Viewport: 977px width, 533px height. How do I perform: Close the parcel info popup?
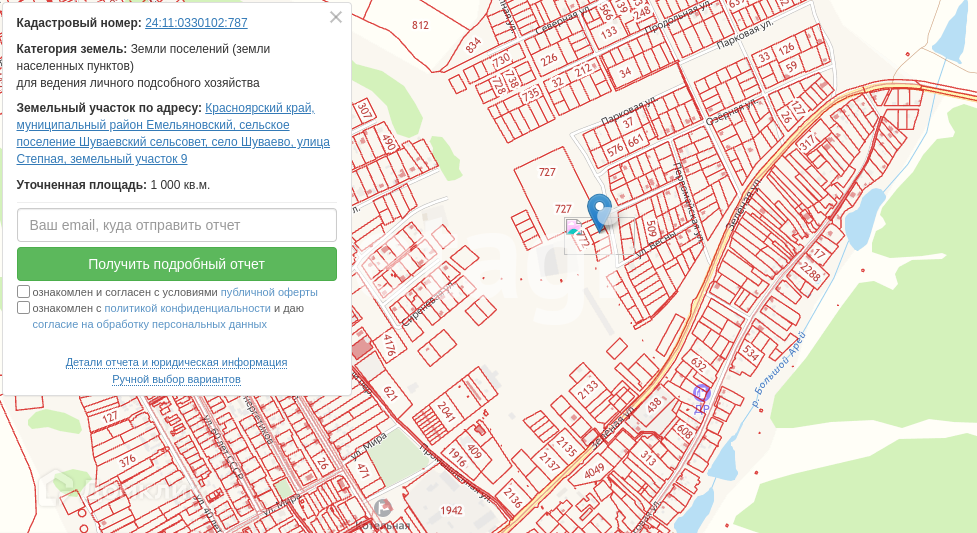(336, 17)
